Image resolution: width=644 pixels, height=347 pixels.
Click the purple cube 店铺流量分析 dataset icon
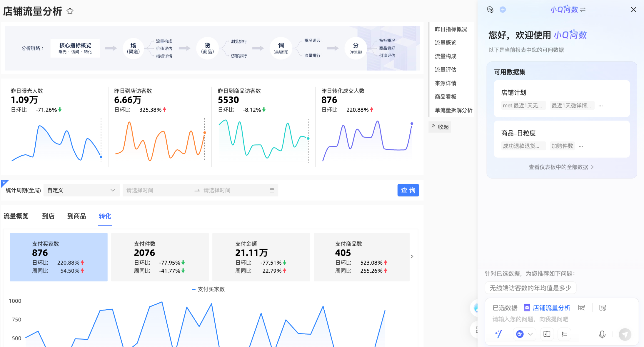coord(527,308)
